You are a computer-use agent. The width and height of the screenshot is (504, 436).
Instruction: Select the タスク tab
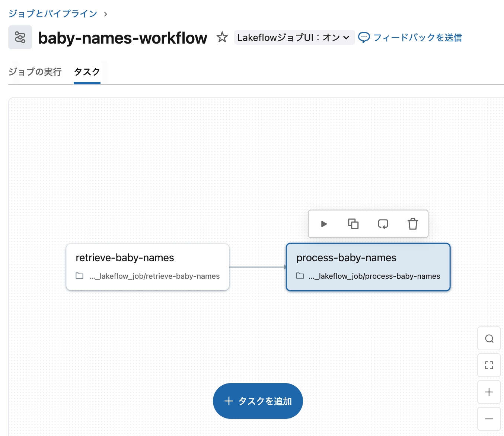[87, 72]
